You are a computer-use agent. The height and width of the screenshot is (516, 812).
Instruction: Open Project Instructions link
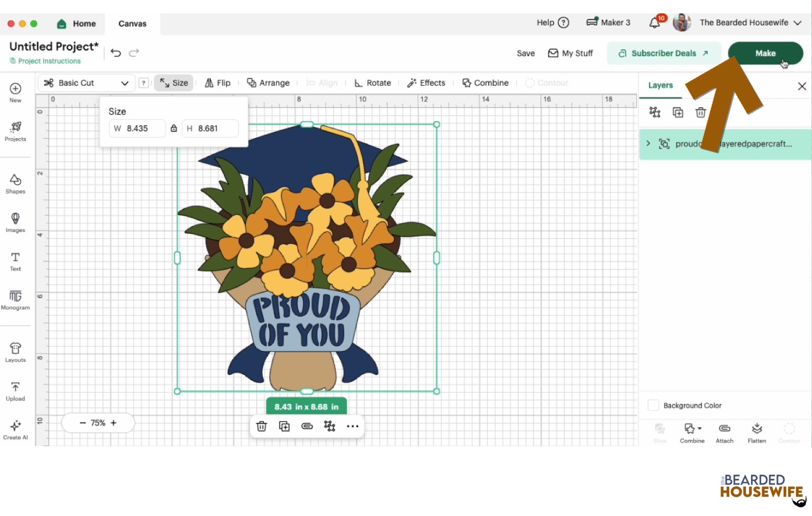point(45,61)
